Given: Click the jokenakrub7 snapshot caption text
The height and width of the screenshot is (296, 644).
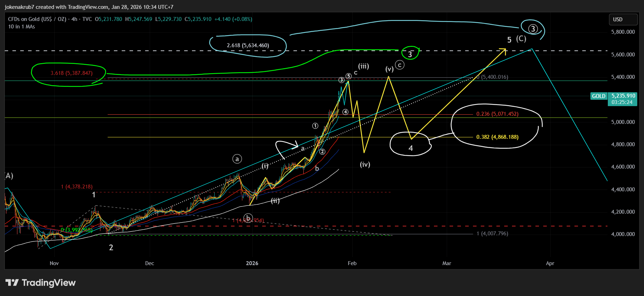Looking at the screenshot, I should click(89, 7).
